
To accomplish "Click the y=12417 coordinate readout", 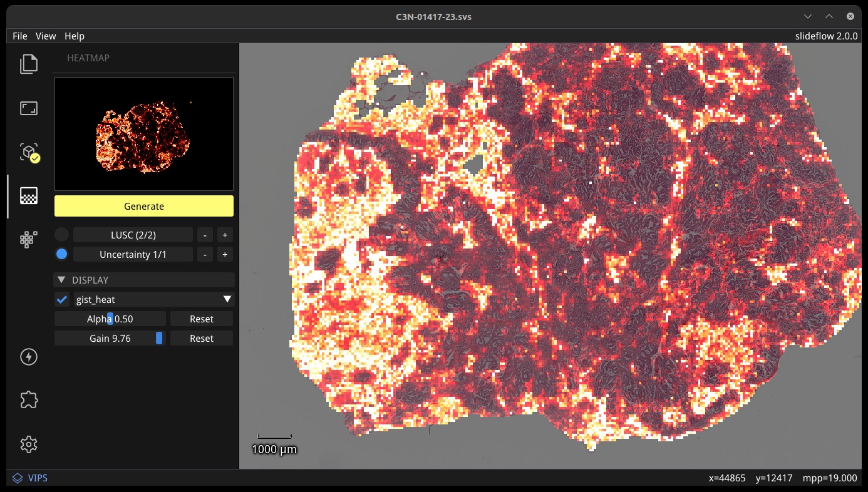I will [773, 478].
